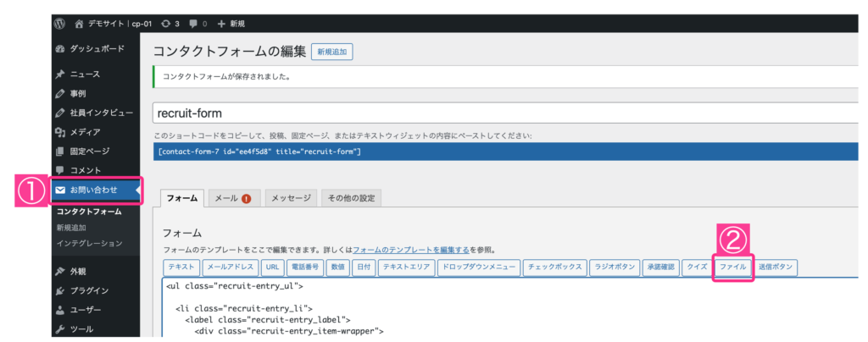Image resolution: width=868 pixels, height=342 pixels.
Task: Insert a テキスト form tag
Action: (x=181, y=268)
